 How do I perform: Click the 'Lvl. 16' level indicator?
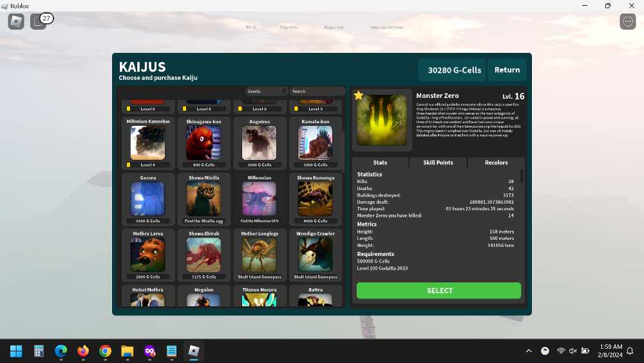point(513,96)
